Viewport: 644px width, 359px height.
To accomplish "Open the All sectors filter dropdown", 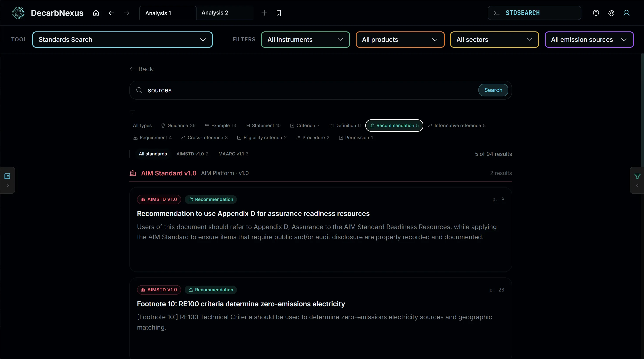I will click(x=494, y=40).
